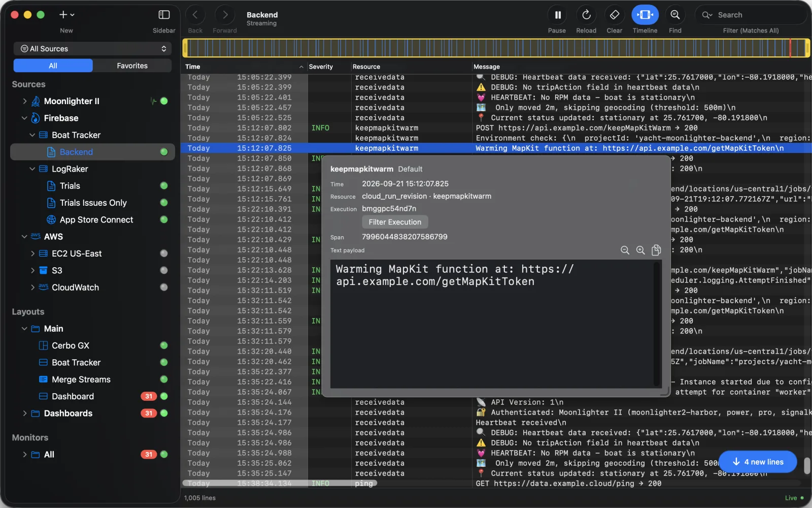Expand the Dashboards layout folder
The image size is (812, 508).
24,414
